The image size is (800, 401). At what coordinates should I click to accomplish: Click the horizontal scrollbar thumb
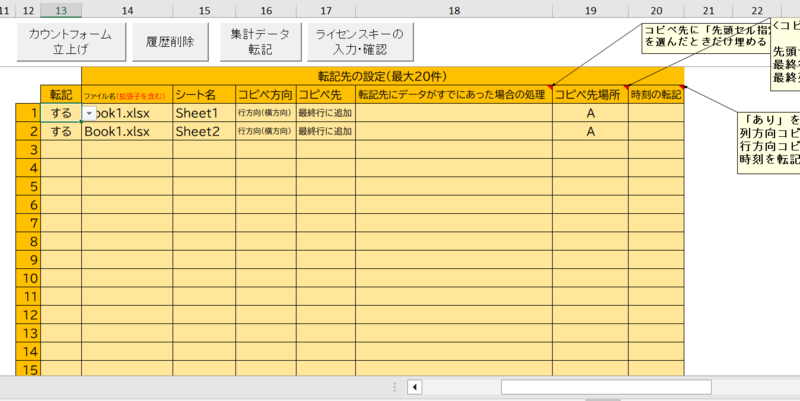(x=605, y=387)
